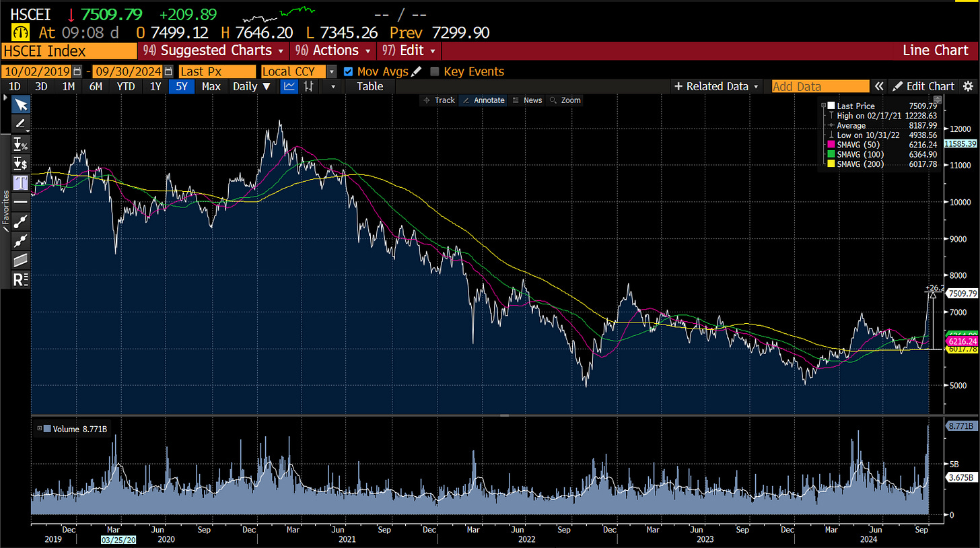The width and height of the screenshot is (980, 548).
Task: Choose the extended trend line tool
Action: point(21,240)
